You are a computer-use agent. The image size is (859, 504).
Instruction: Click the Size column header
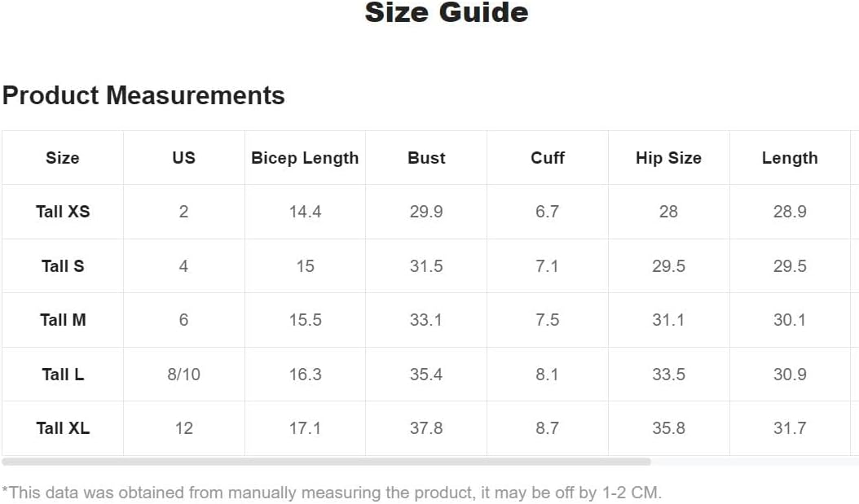[x=63, y=158]
